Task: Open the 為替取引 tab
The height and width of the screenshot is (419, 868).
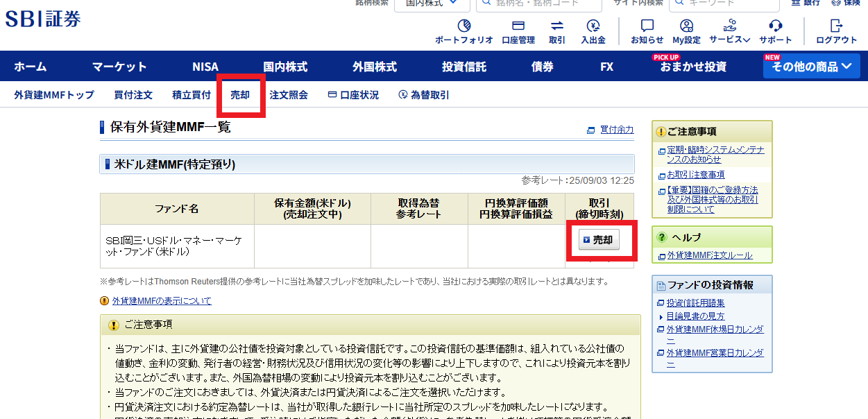Action: point(424,95)
